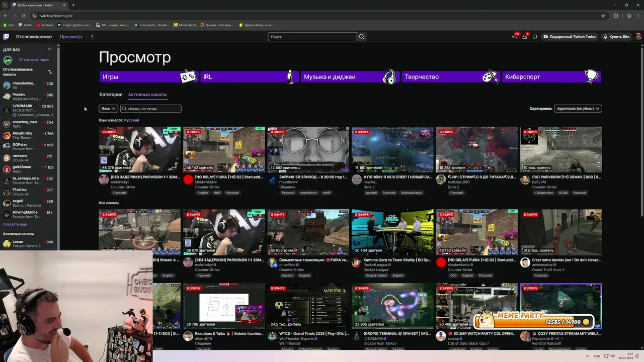Open chocokokko_ channel in sidebar
Viewport: 644px width, 362px height.
click(29, 85)
